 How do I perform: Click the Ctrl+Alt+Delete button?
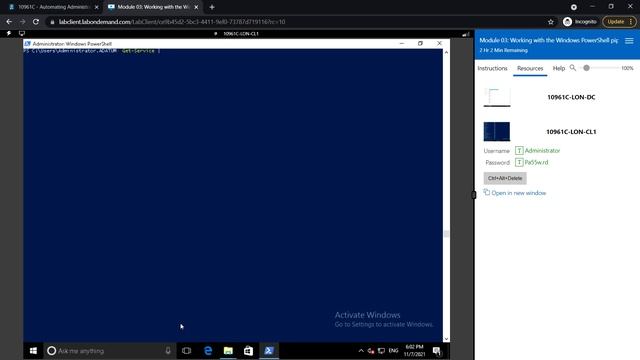(505, 178)
